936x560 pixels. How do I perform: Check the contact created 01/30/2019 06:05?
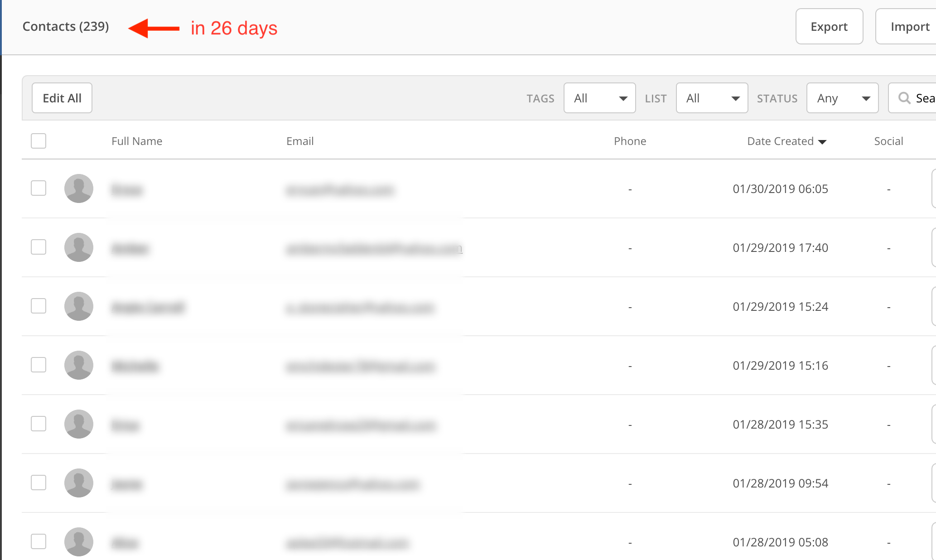pyautogui.click(x=39, y=188)
